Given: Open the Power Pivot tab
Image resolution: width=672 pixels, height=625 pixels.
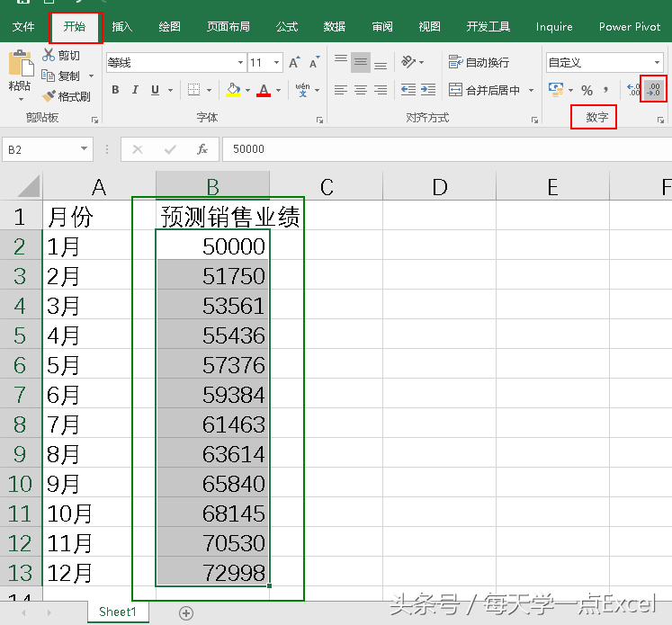Looking at the screenshot, I should coord(630,27).
